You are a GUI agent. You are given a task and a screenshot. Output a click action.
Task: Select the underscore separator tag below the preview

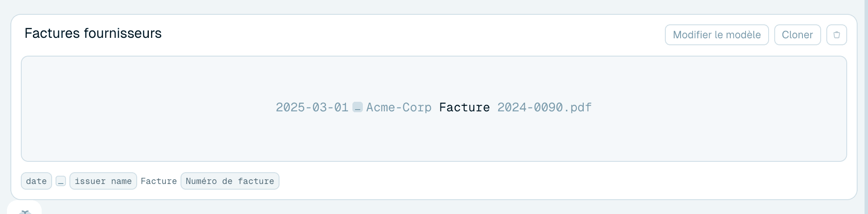(x=61, y=181)
